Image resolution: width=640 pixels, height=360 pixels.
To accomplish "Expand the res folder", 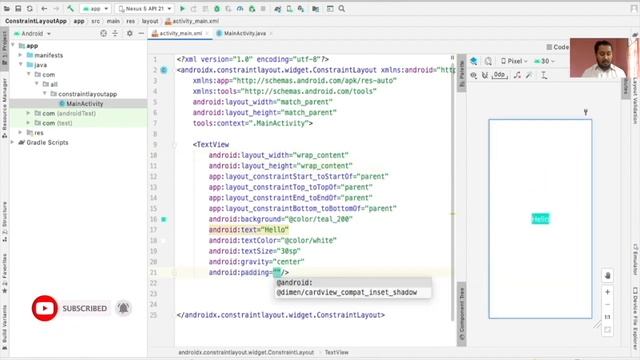I will point(20,133).
